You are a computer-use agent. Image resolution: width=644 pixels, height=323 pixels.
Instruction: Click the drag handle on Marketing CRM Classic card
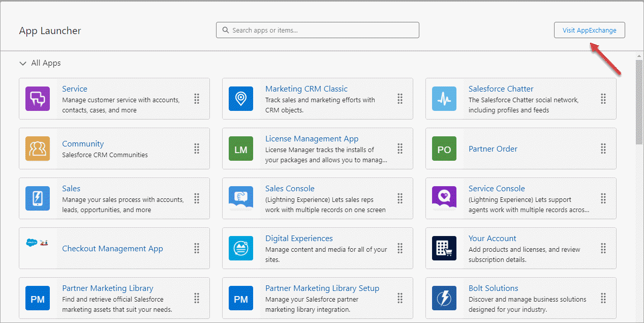coord(400,99)
